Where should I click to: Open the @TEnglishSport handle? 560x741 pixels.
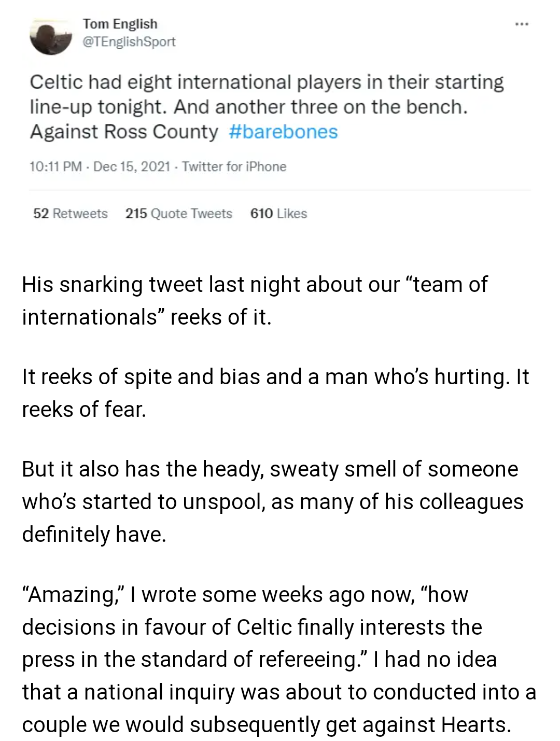point(129,42)
